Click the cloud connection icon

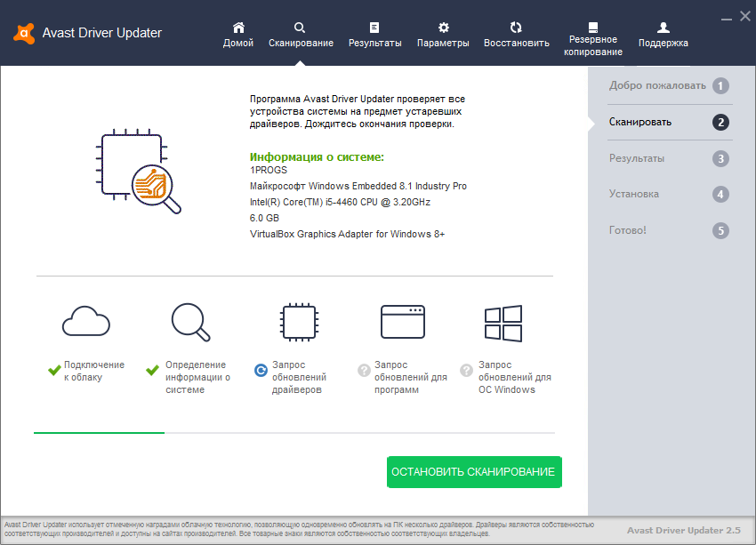point(86,321)
